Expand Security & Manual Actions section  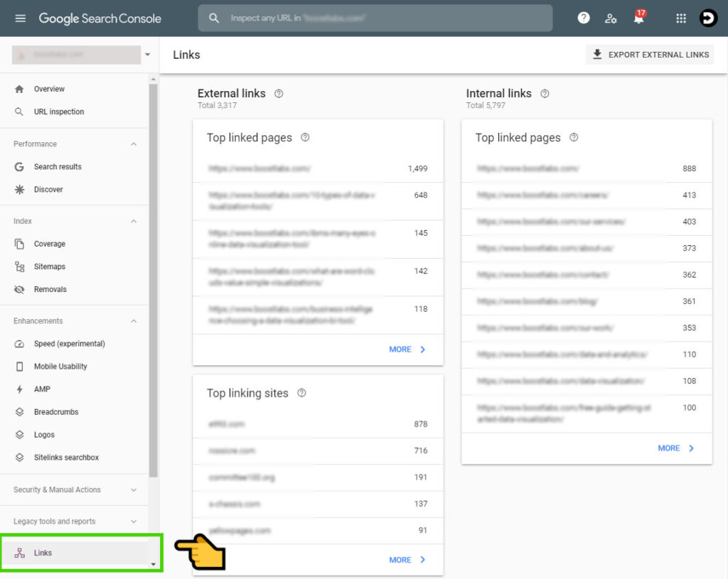(134, 490)
